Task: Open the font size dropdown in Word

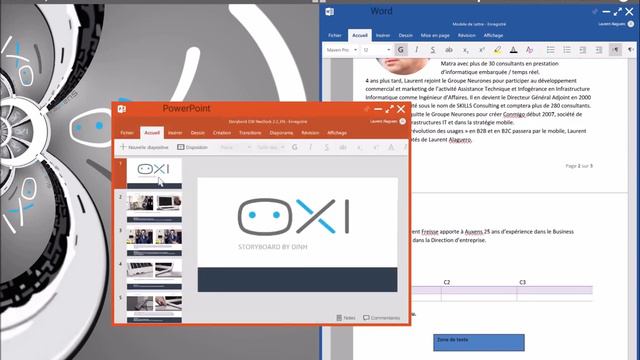Action: [x=377, y=50]
